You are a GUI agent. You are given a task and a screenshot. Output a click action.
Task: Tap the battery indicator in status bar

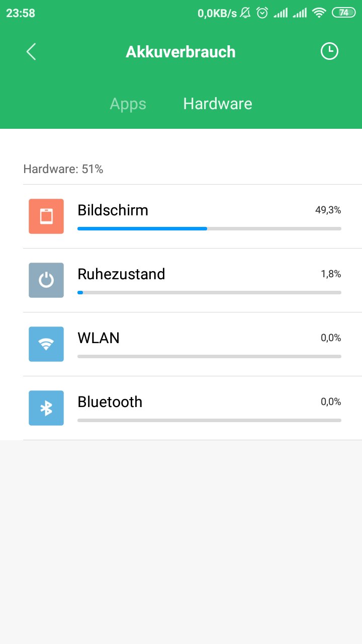[344, 13]
